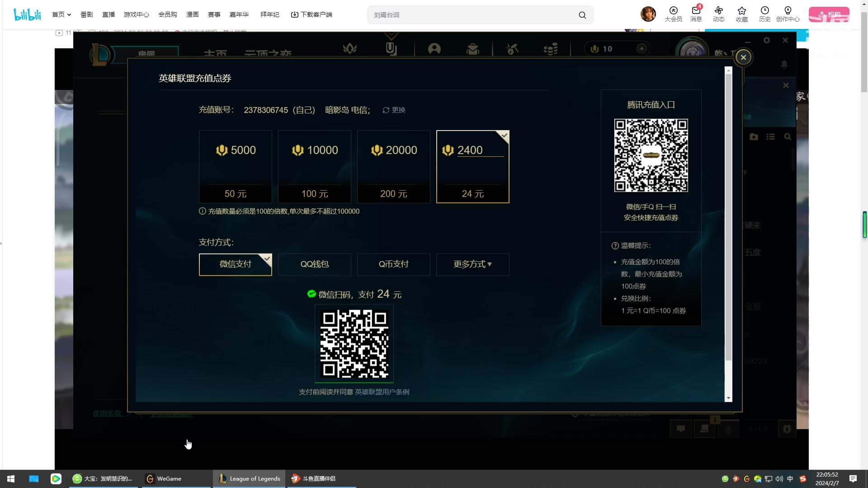Open the user avatar profile
The height and width of the screenshot is (488, 868).
(648, 14)
